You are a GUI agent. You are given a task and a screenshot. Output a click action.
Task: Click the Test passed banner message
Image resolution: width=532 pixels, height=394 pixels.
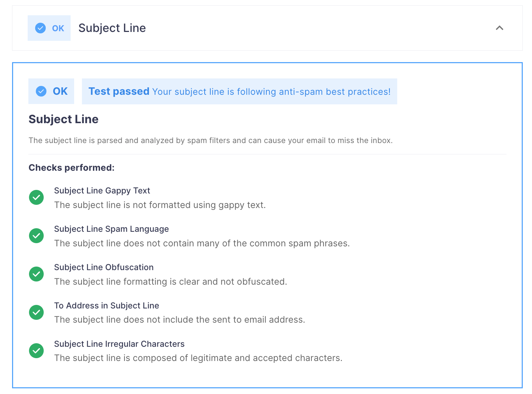239,91
